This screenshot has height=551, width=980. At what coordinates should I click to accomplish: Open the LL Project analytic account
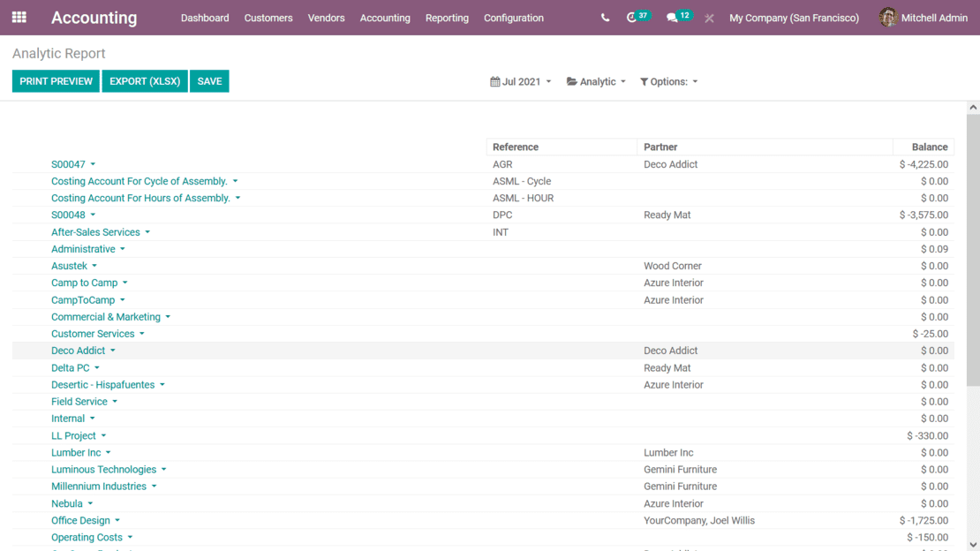click(73, 436)
